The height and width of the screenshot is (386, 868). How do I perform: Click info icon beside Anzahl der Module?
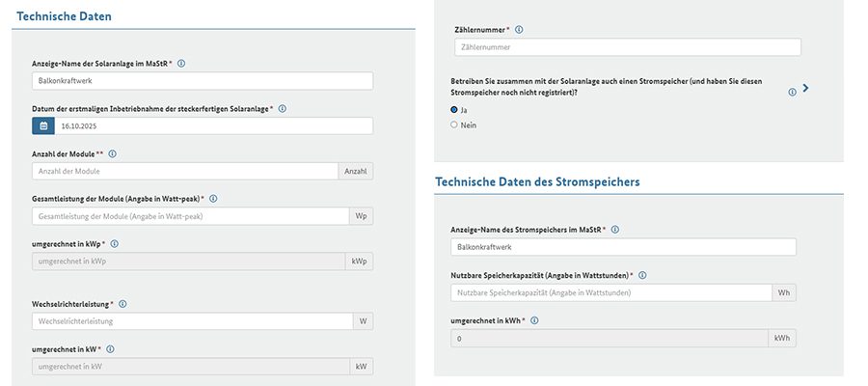pos(113,154)
